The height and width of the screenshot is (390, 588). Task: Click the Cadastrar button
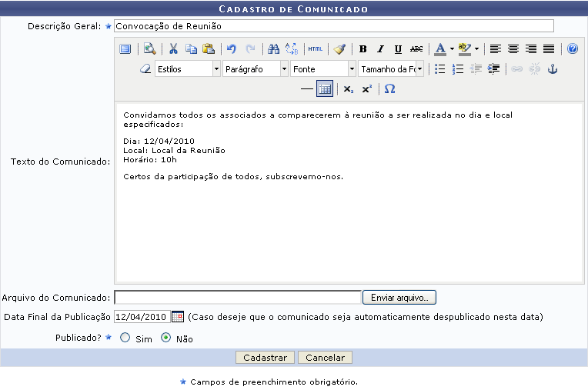point(265,358)
